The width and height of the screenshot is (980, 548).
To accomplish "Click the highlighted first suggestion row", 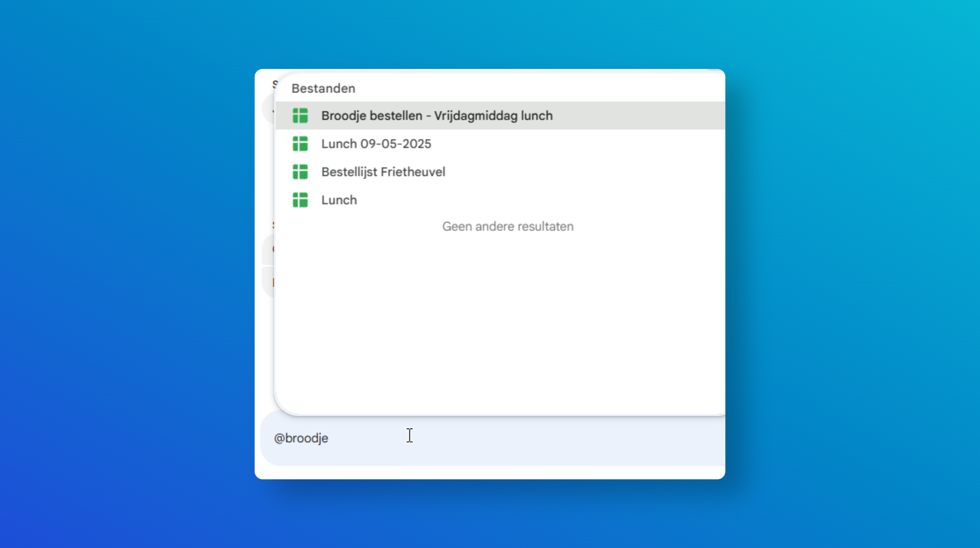I will [500, 116].
